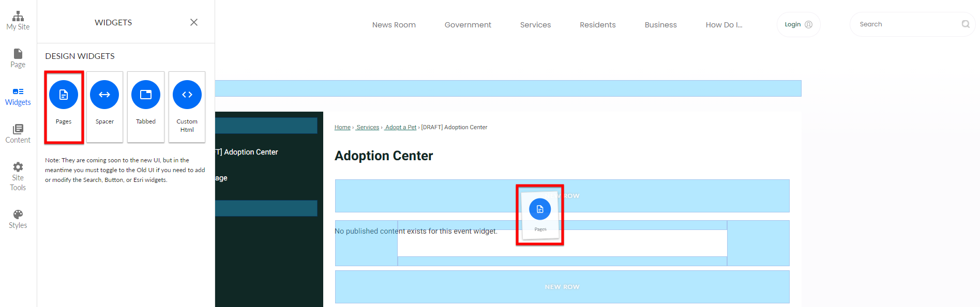
Task: Click the Login button
Action: 798,24
